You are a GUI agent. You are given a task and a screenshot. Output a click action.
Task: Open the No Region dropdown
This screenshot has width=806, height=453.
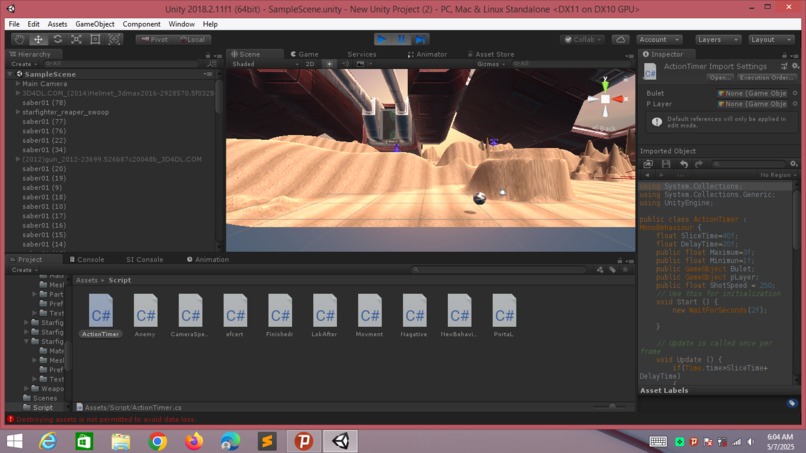[778, 175]
